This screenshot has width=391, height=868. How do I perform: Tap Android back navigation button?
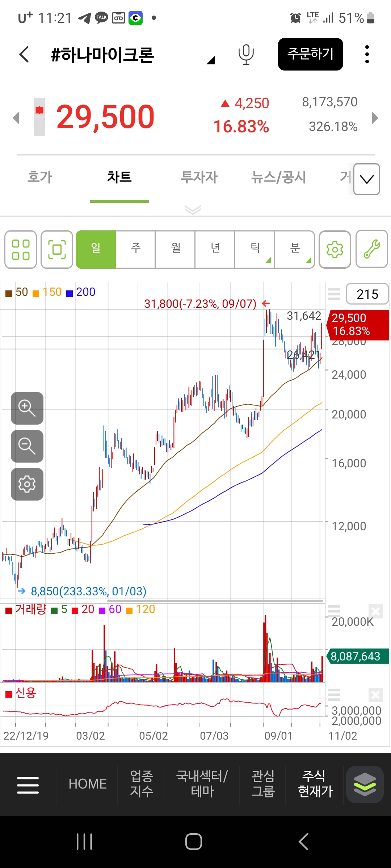[303, 842]
